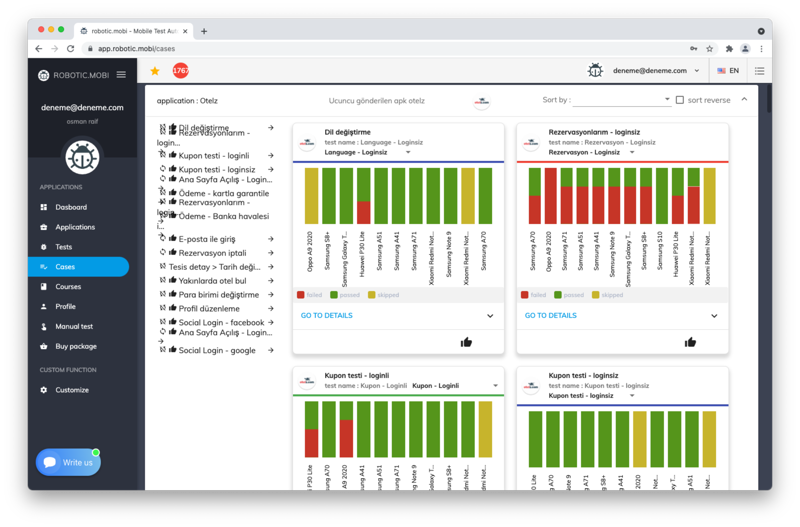
Task: Open the list icon at top right
Action: click(x=759, y=71)
